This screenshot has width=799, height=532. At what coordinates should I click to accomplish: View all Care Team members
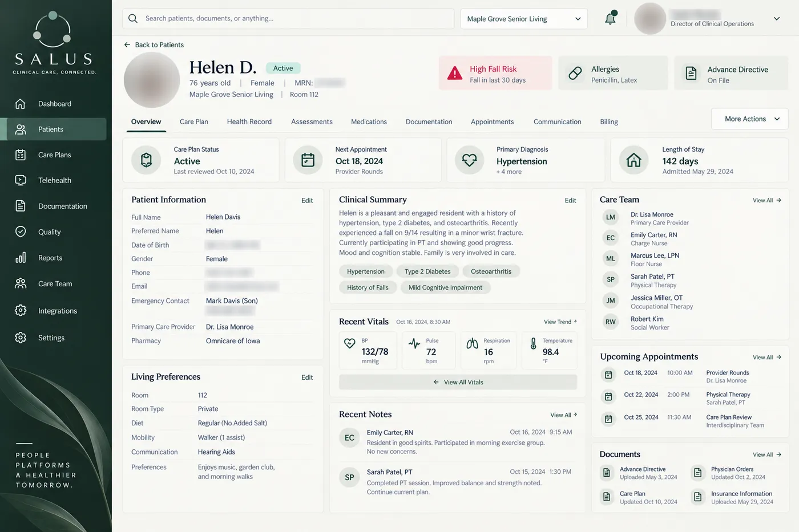tap(767, 200)
